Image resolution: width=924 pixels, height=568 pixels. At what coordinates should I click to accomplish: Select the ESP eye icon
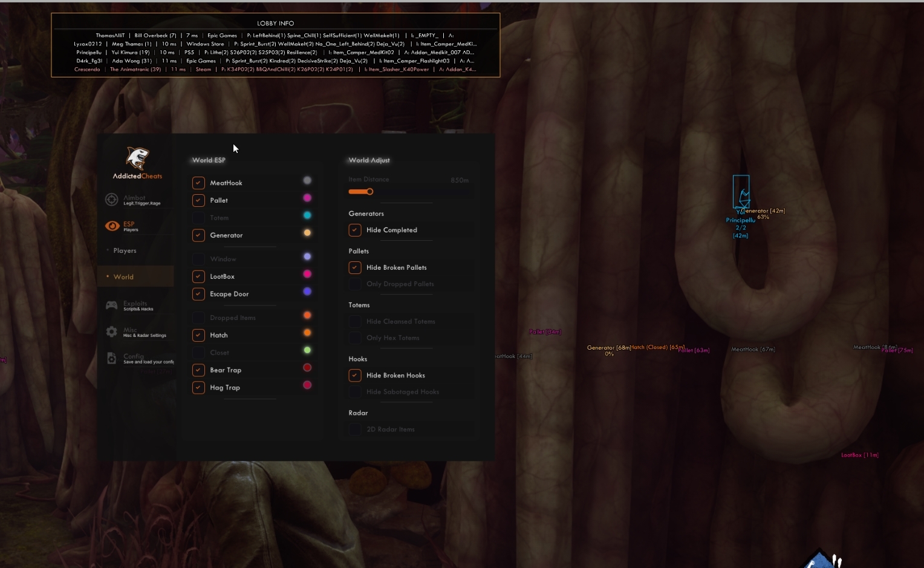[x=112, y=226]
